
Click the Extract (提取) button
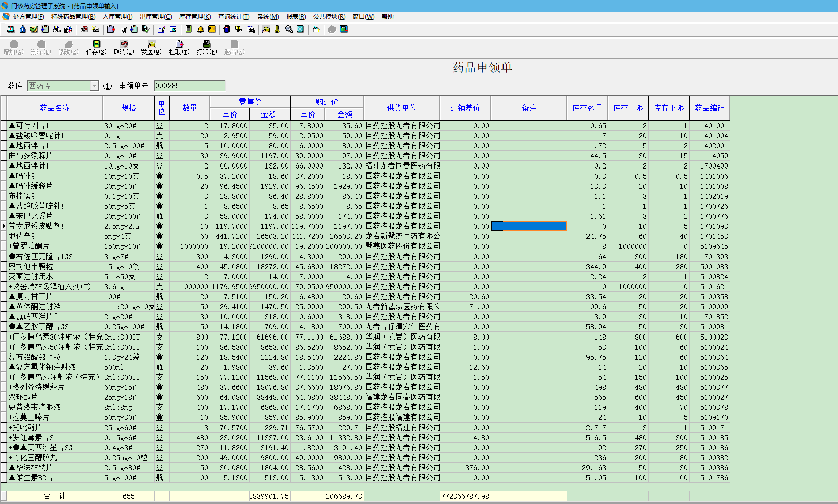click(179, 47)
